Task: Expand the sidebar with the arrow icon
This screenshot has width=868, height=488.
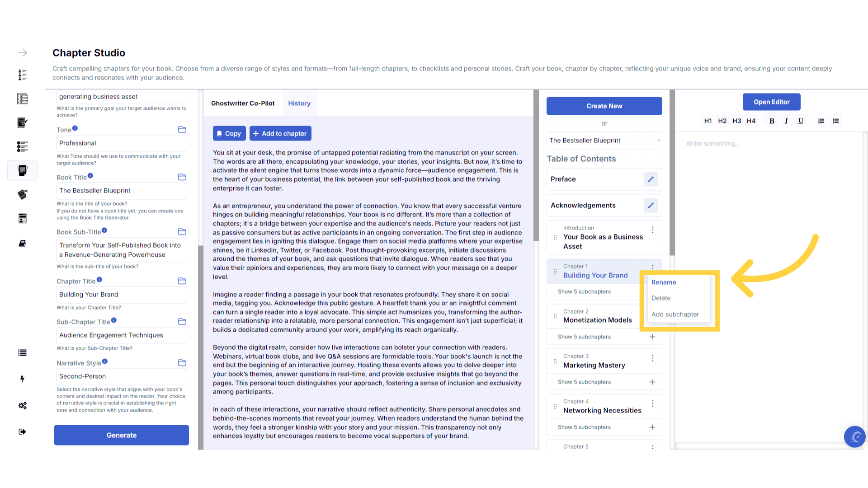Action: coord(22,53)
